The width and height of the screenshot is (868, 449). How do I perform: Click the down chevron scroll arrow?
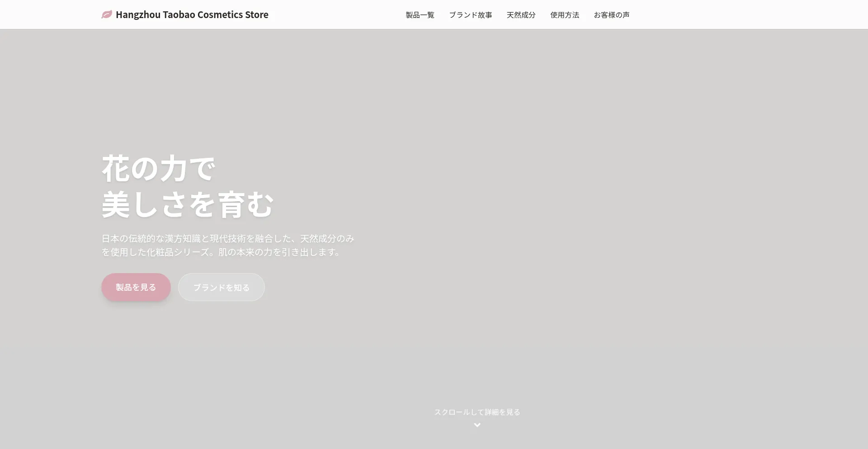click(x=477, y=425)
